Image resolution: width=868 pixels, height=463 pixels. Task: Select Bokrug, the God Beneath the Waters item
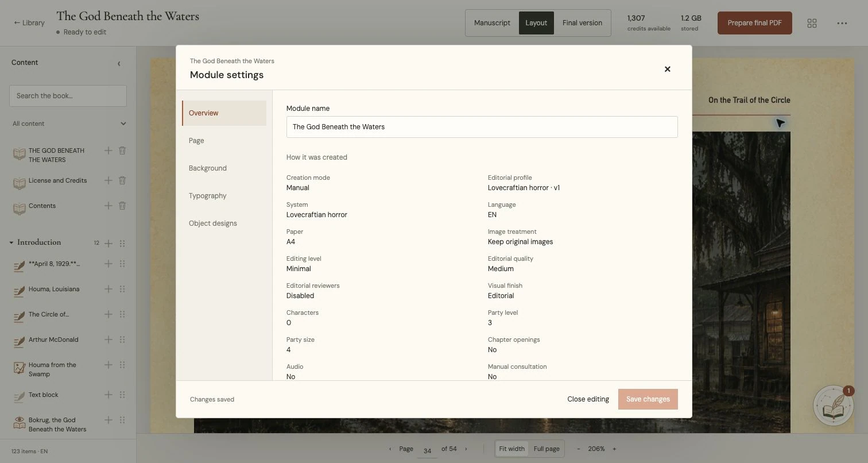click(x=57, y=425)
